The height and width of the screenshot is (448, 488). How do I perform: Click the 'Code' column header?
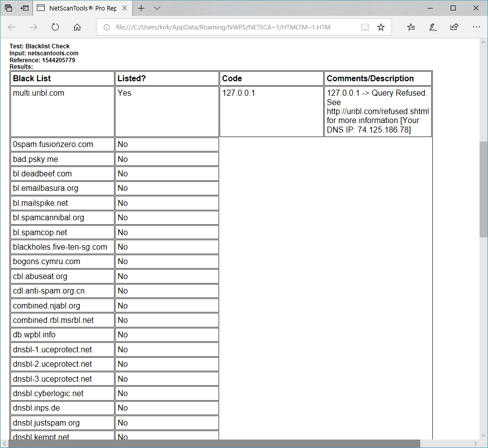point(272,79)
